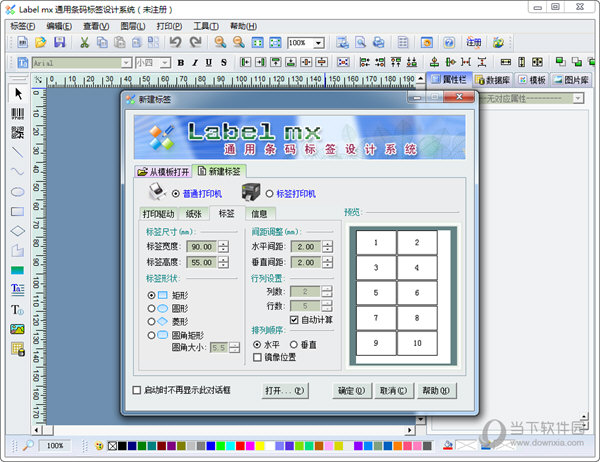The width and height of the screenshot is (600, 462).
Task: Select the table tool in left toolbox
Action: pos(18,349)
